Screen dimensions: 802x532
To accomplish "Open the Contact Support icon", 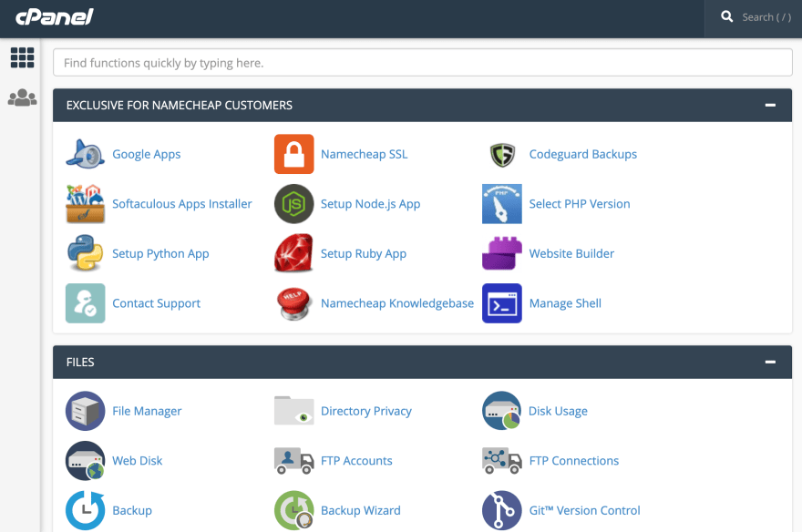I will coord(85,303).
